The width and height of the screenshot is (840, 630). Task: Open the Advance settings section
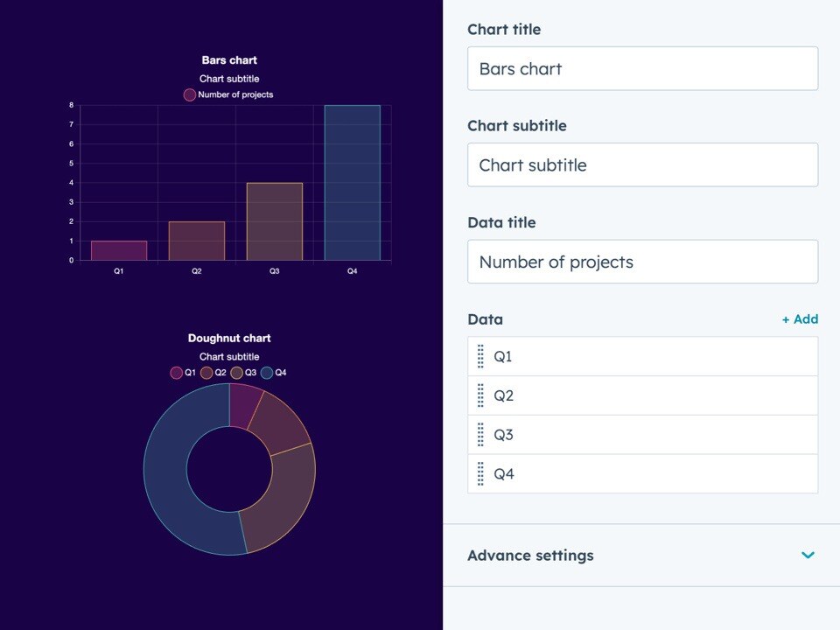(530, 556)
